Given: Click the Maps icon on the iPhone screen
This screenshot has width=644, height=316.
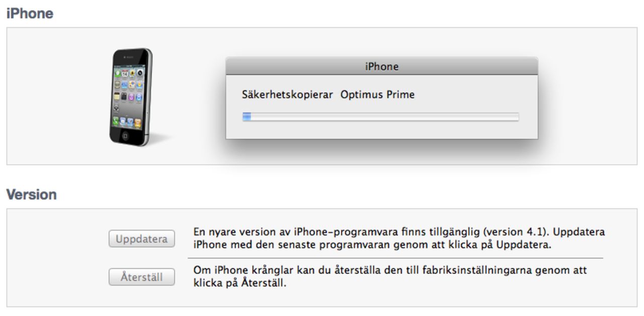Looking at the screenshot, I should pyautogui.click(x=131, y=85).
